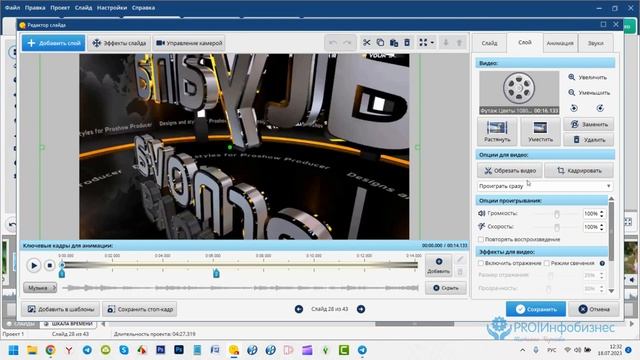Image resolution: width=640 pixels, height=360 pixels.
Task: Click the Сохранить save button
Action: (536, 309)
